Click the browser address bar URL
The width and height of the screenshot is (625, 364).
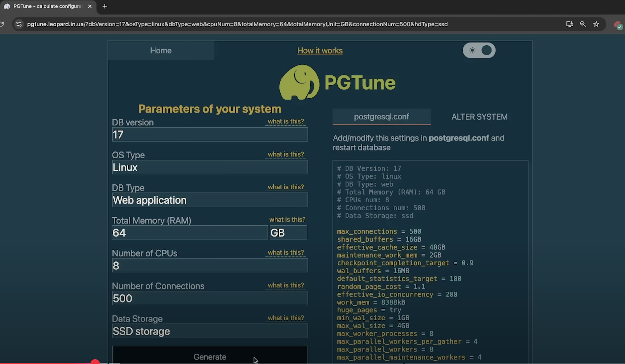[x=237, y=24]
